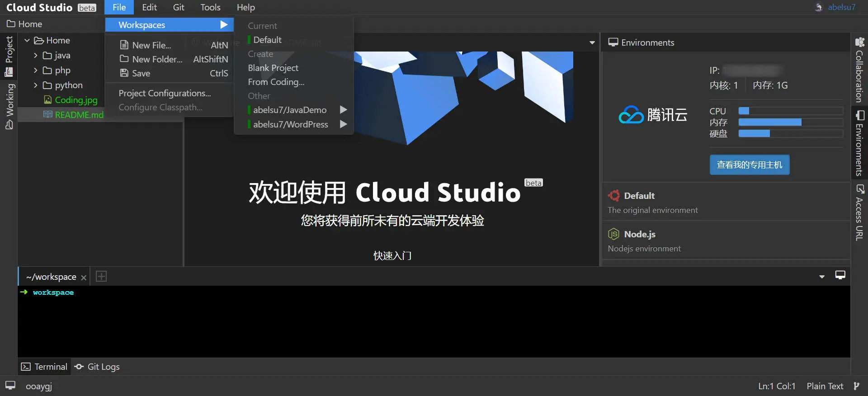Open Project Configurations...

point(165,93)
